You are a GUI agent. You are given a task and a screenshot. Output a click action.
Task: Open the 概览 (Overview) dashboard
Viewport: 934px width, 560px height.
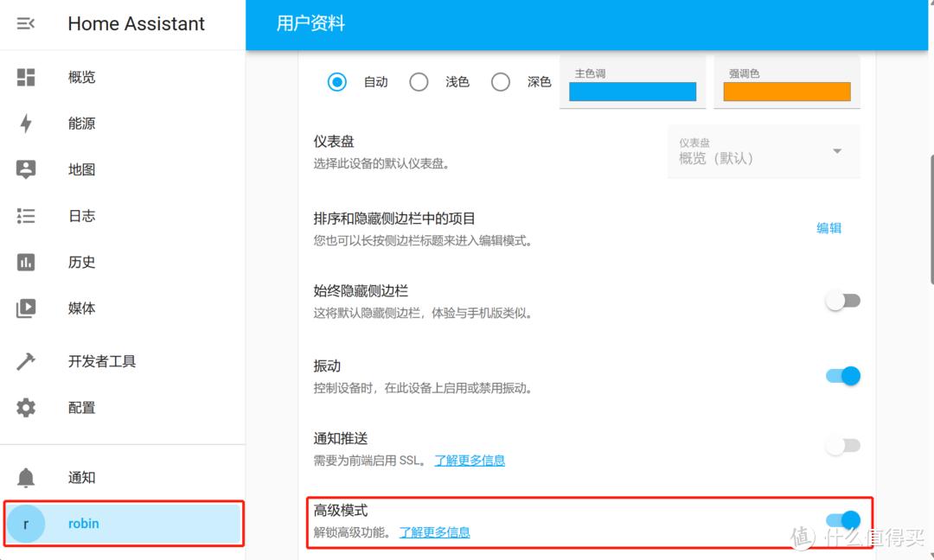[80, 77]
